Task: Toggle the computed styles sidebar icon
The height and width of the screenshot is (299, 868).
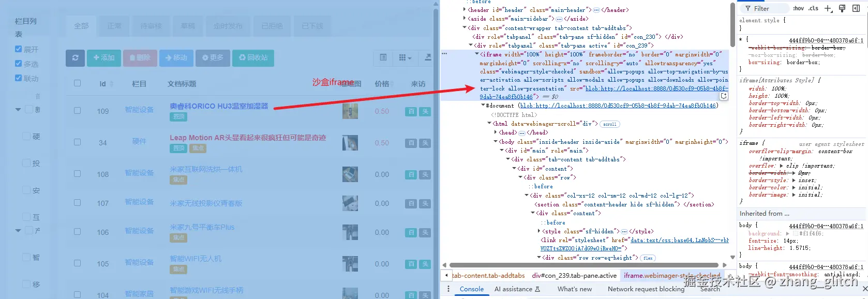Action: 857,8
